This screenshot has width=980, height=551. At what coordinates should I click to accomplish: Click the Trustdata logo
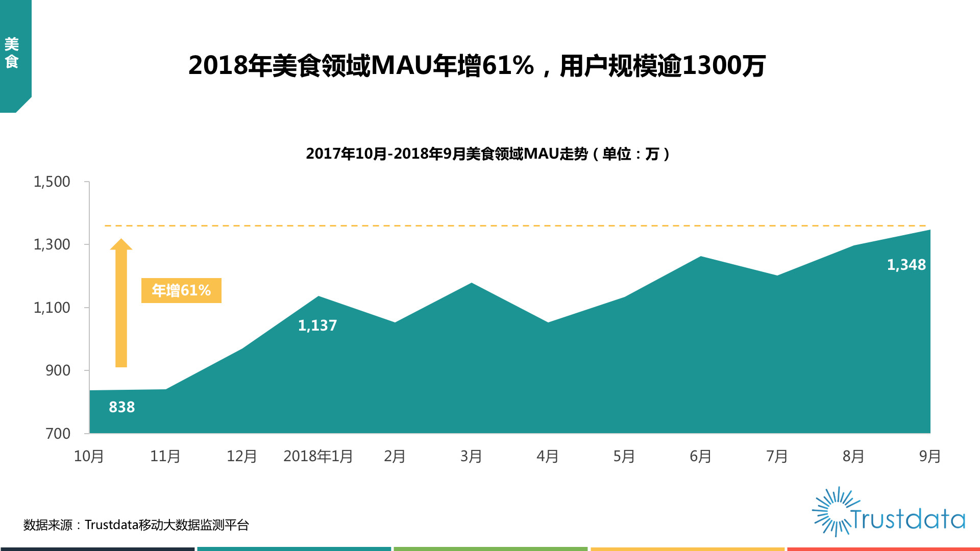click(888, 512)
